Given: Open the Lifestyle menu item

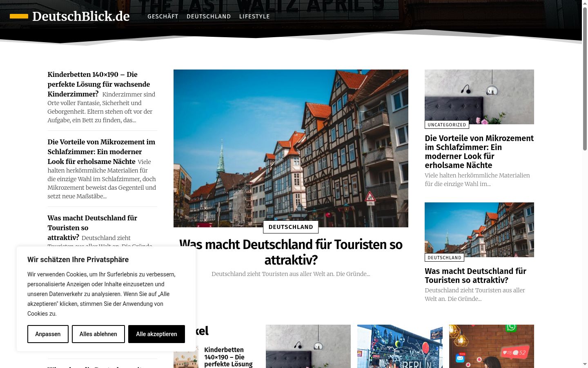Looking at the screenshot, I should pos(254,16).
